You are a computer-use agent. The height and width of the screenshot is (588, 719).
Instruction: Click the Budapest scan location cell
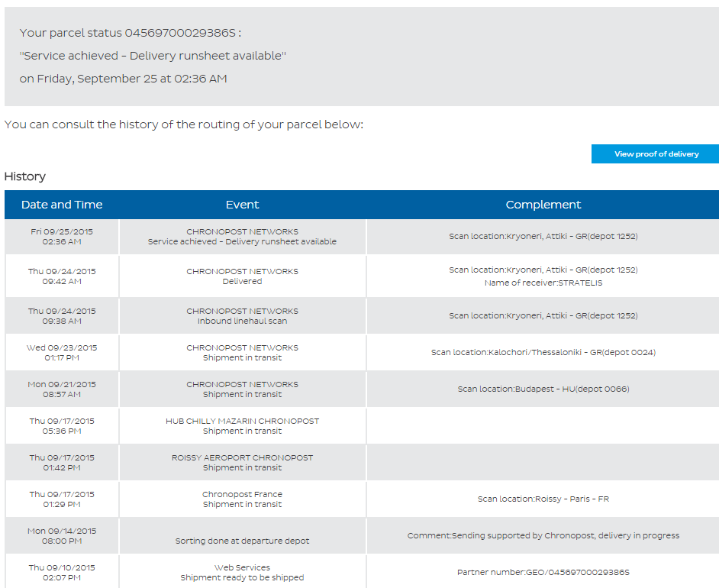[543, 389]
